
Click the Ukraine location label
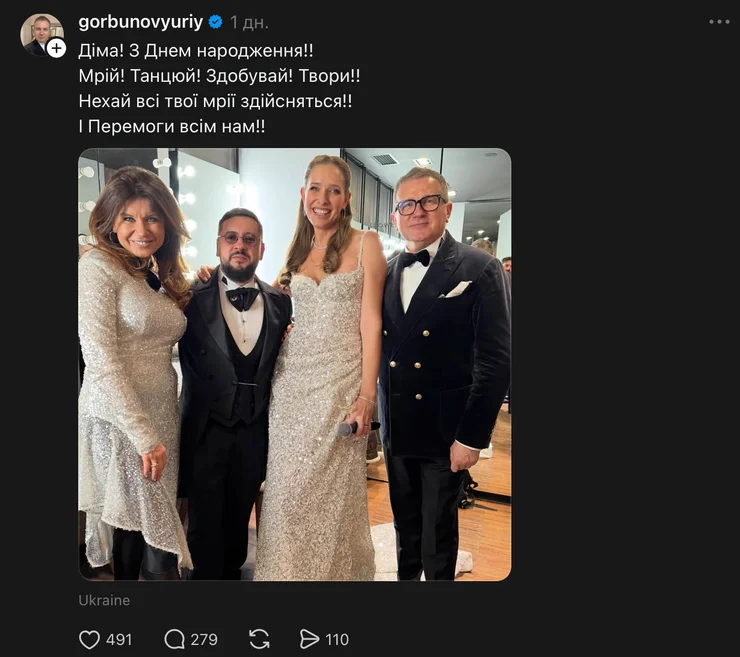(x=104, y=600)
